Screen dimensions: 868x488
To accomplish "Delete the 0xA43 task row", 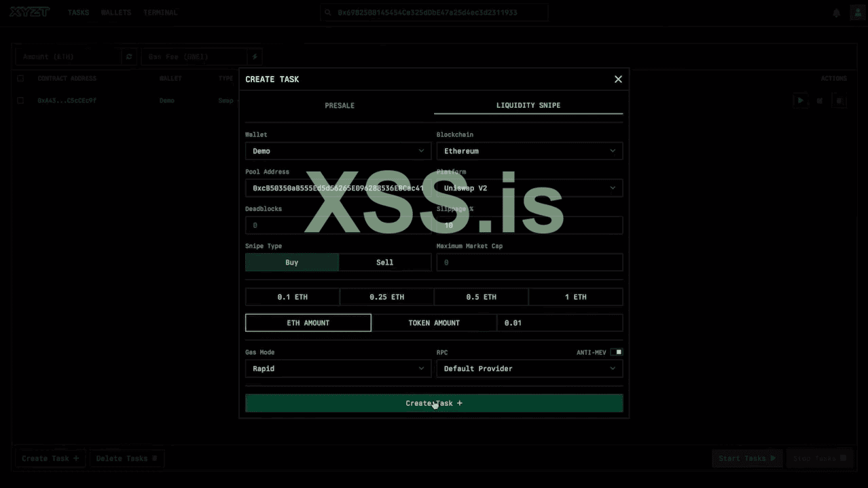I will [x=839, y=100].
